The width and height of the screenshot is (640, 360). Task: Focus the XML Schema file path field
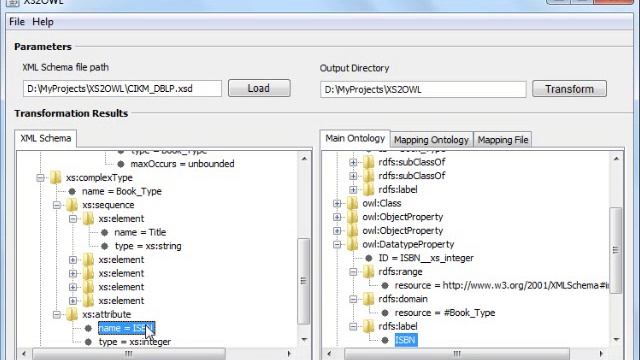122,89
